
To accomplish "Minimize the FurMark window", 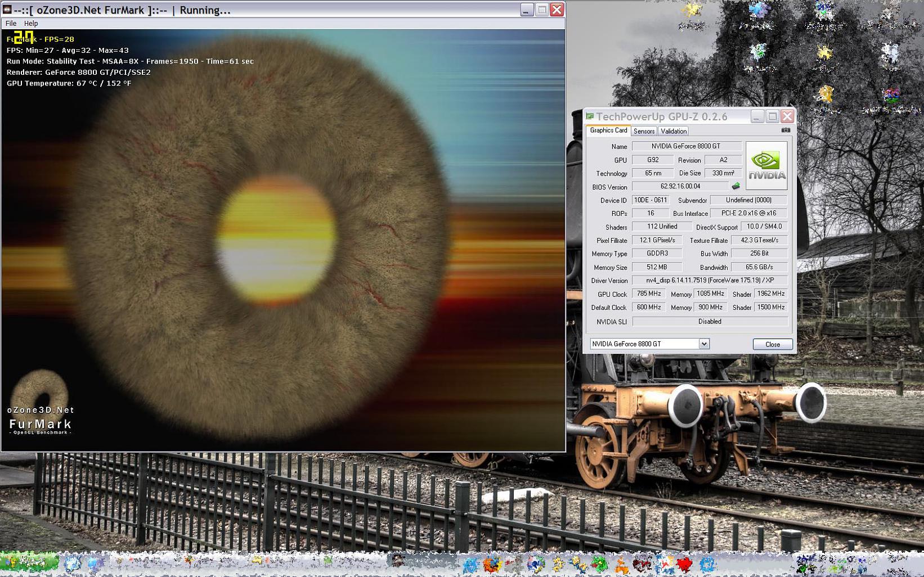I will pos(526,10).
